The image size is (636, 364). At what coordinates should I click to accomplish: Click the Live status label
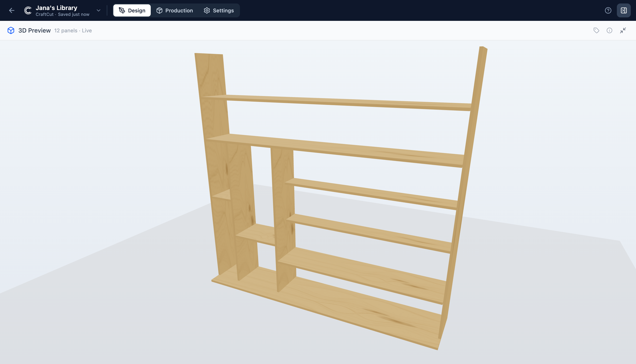[87, 30]
